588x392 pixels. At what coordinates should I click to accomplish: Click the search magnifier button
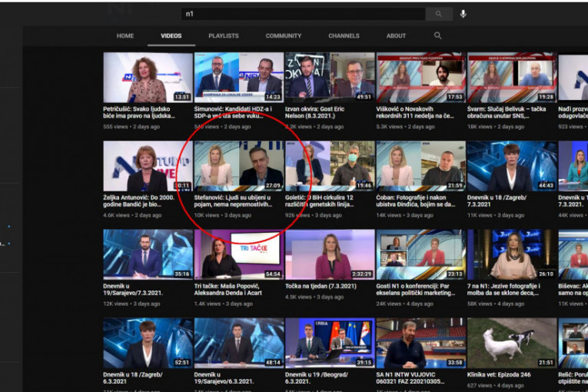(439, 14)
